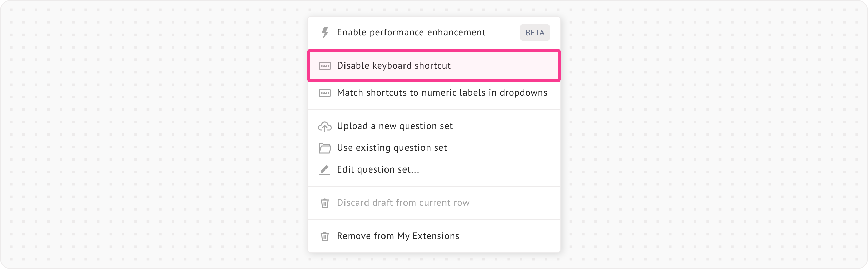Click the dotted background right of the menu
This screenshot has width=868, height=269.
click(712, 136)
